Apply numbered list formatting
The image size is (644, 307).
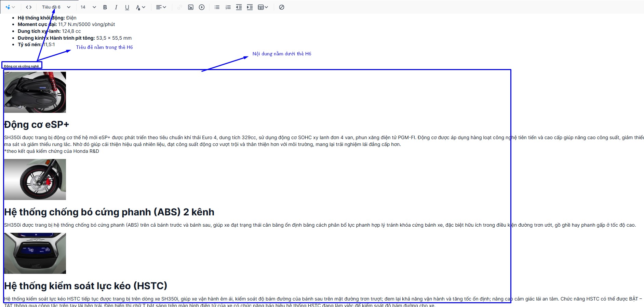pyautogui.click(x=228, y=7)
